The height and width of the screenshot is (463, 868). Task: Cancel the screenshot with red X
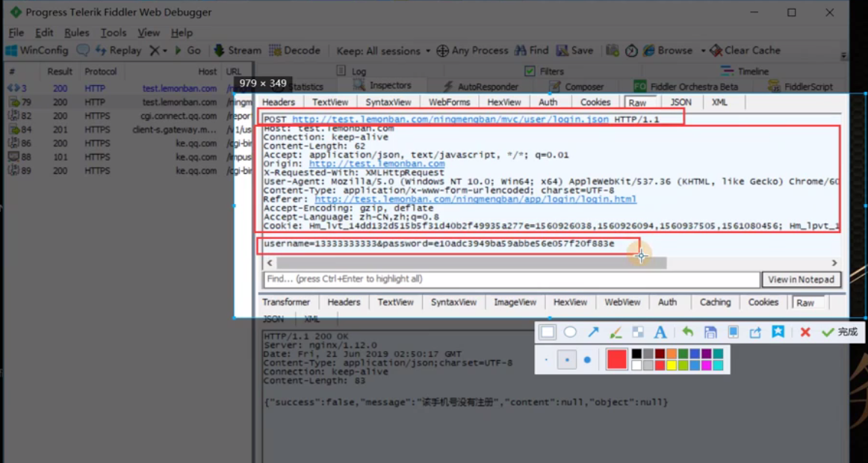coord(805,332)
